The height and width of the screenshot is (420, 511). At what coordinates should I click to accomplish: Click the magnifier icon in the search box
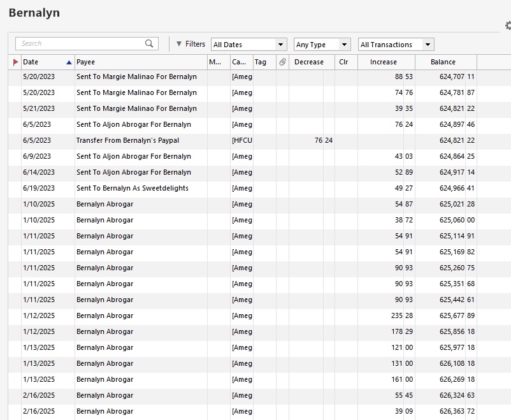149,43
